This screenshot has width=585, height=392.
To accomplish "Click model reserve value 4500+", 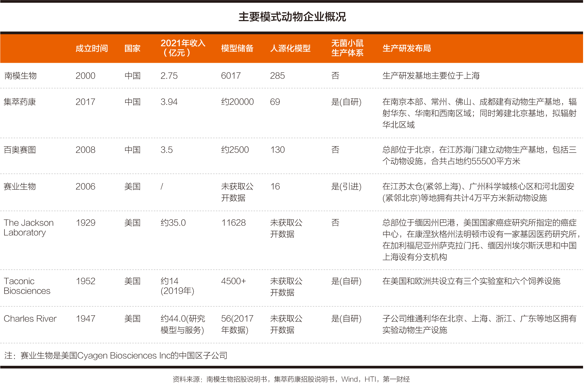I will pyautogui.click(x=233, y=281).
